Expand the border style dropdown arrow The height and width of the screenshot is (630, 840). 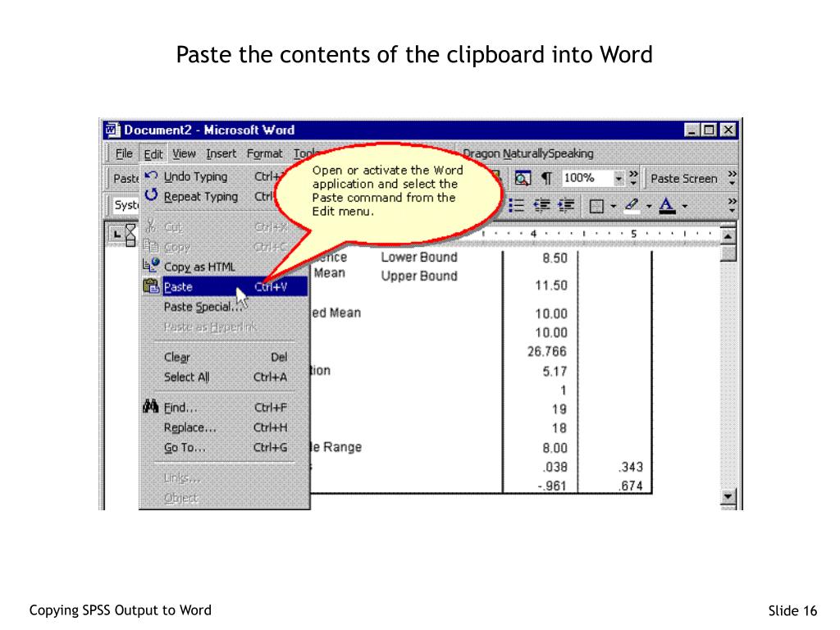612,206
